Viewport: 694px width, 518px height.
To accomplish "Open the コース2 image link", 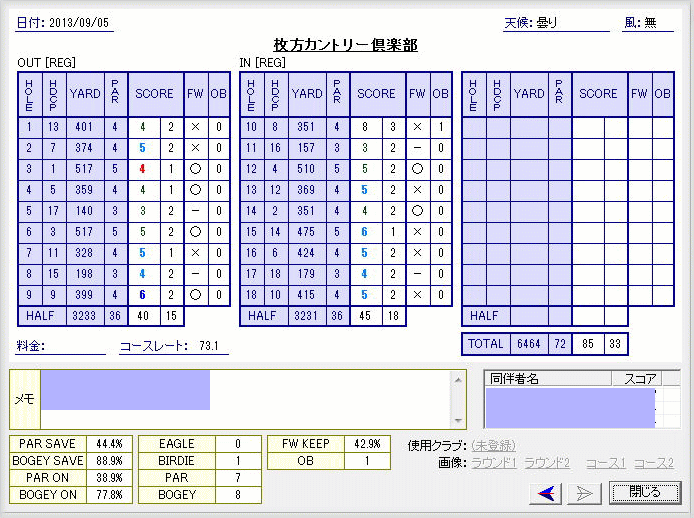I will [654, 463].
